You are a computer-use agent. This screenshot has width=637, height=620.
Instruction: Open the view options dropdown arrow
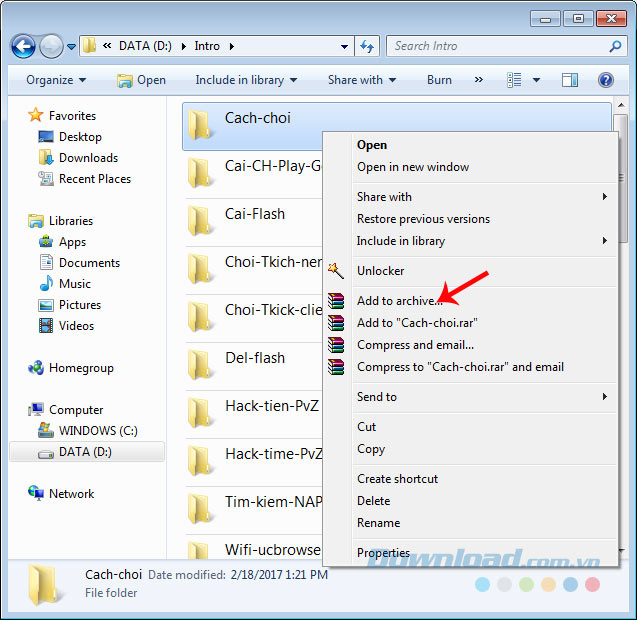coord(536,80)
